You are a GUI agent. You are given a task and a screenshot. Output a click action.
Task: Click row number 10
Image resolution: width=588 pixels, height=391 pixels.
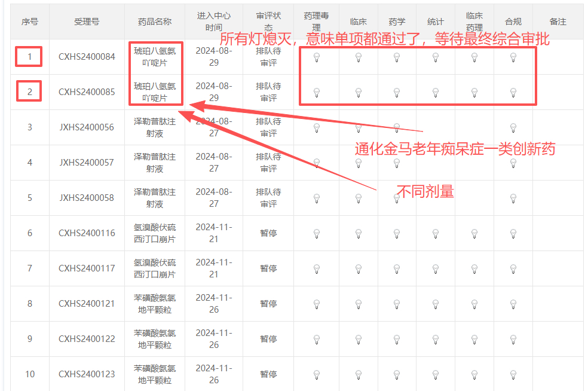tap(30, 374)
